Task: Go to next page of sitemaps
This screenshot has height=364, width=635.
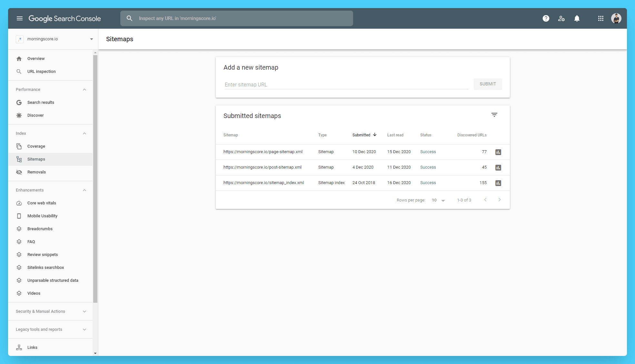Action: point(499,200)
